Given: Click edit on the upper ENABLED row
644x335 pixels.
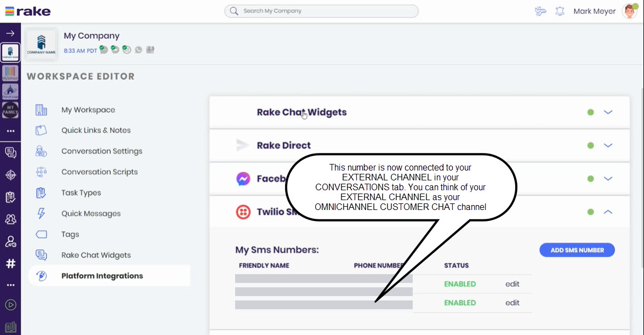Looking at the screenshot, I should point(512,284).
